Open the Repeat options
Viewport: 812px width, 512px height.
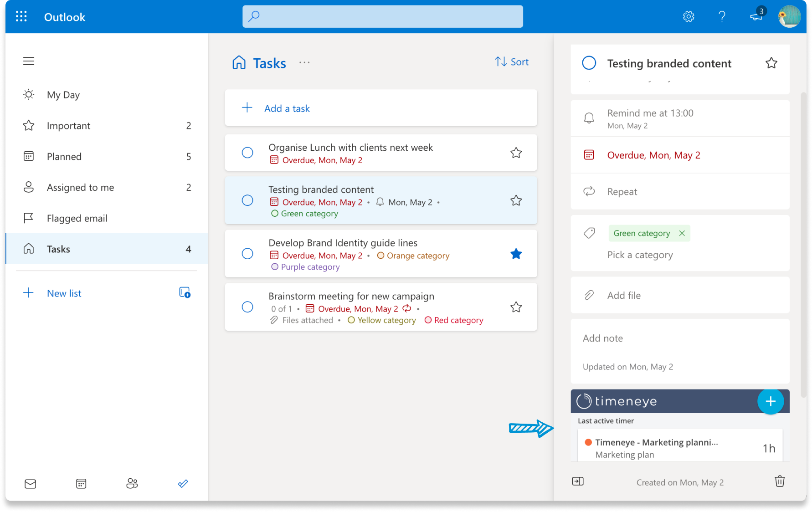tap(680, 192)
